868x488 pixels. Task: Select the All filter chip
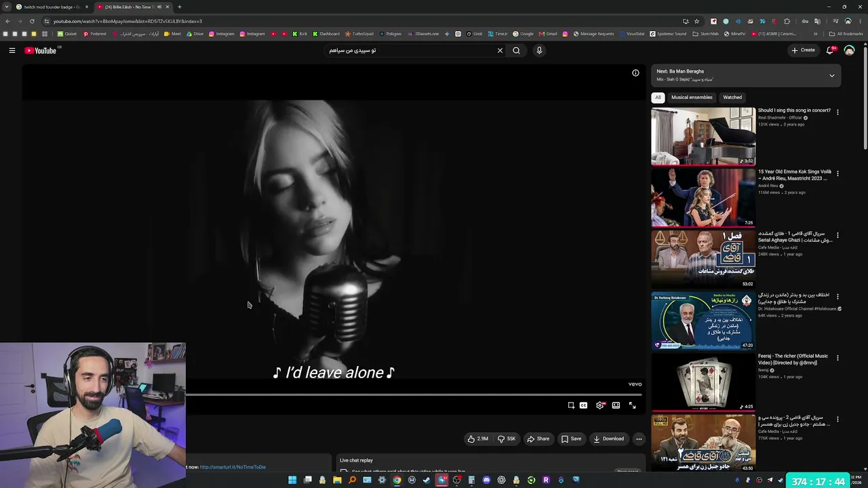[658, 98]
